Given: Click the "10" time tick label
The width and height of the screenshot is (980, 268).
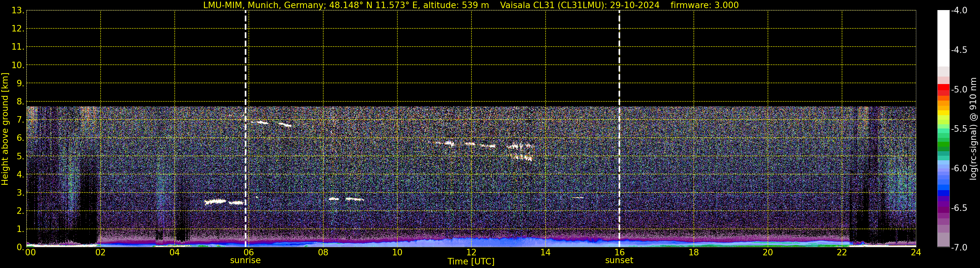Looking at the screenshot, I should [x=397, y=252].
